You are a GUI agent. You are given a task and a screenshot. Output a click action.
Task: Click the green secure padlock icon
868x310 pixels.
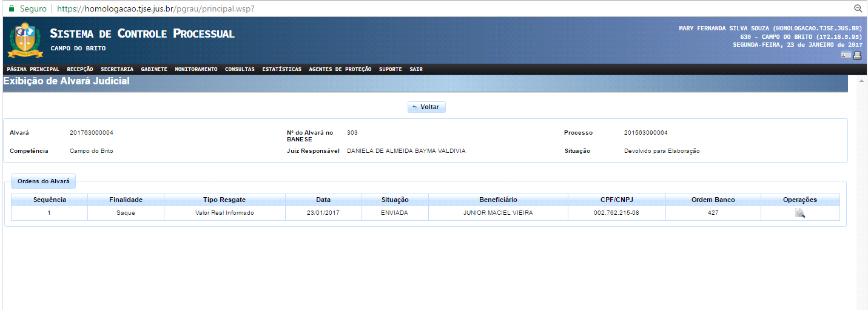(x=10, y=8)
